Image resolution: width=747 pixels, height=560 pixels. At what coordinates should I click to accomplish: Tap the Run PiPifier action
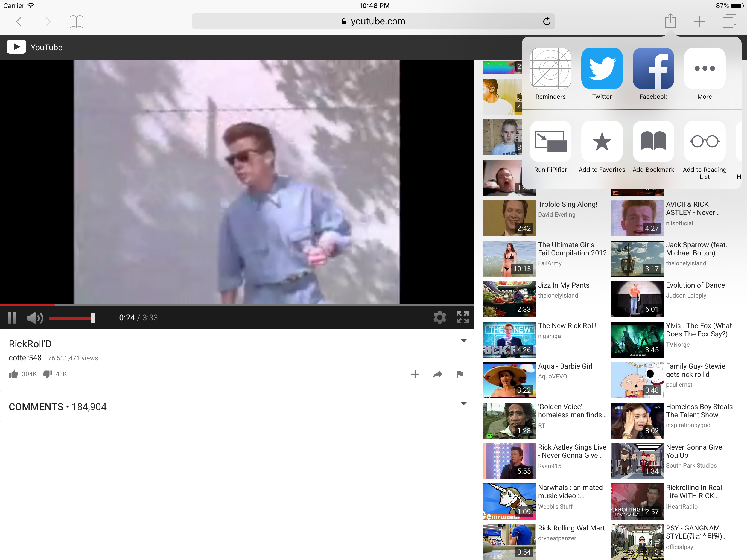[550, 142]
